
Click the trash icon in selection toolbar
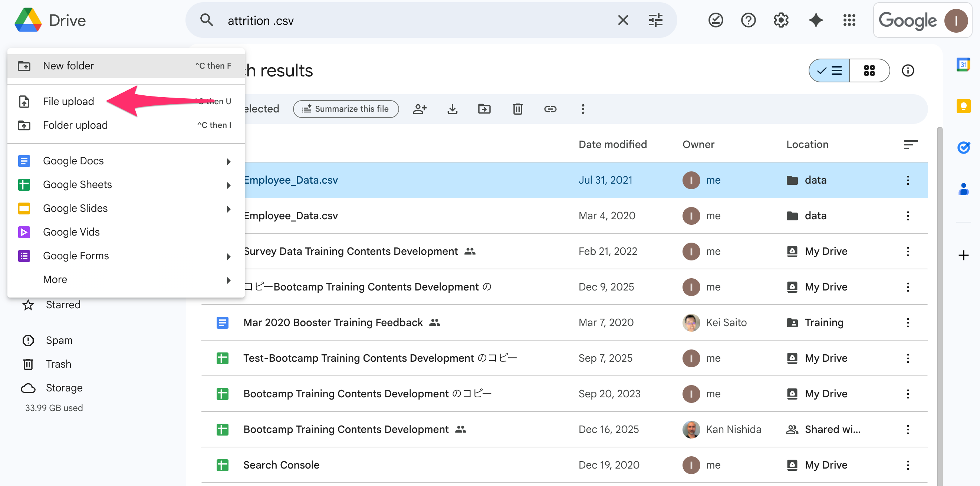click(x=517, y=109)
